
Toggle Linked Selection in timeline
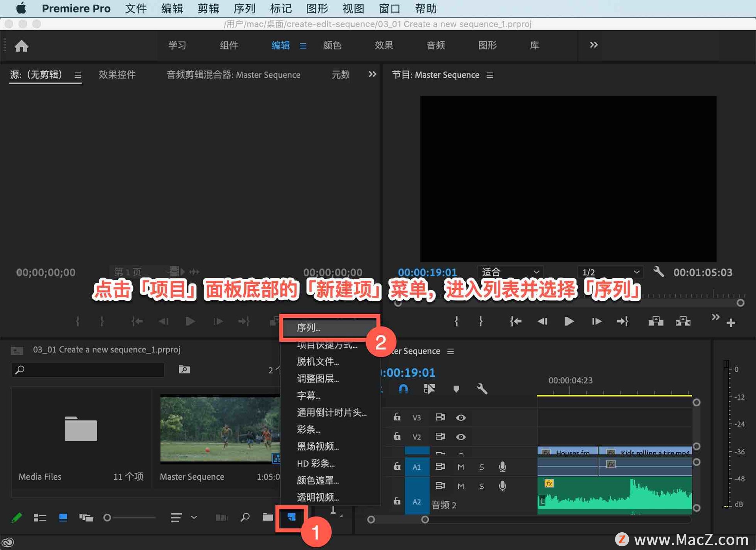pyautogui.click(x=429, y=389)
